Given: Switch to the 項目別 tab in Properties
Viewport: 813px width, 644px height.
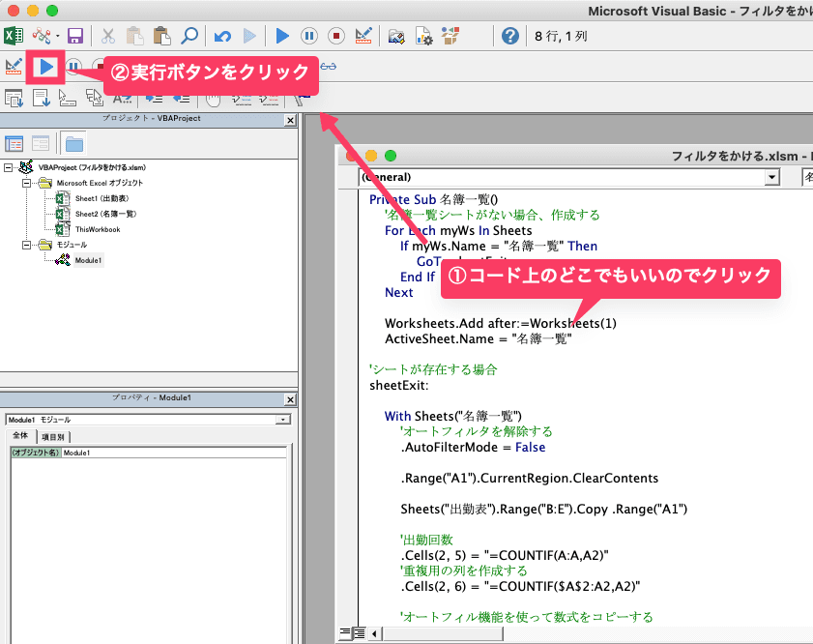Looking at the screenshot, I should 53,437.
